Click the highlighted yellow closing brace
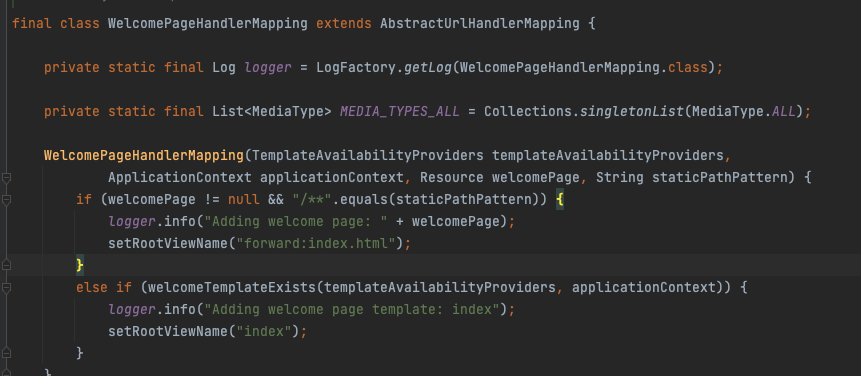Screen dimensions: 861x376 coord(80,265)
